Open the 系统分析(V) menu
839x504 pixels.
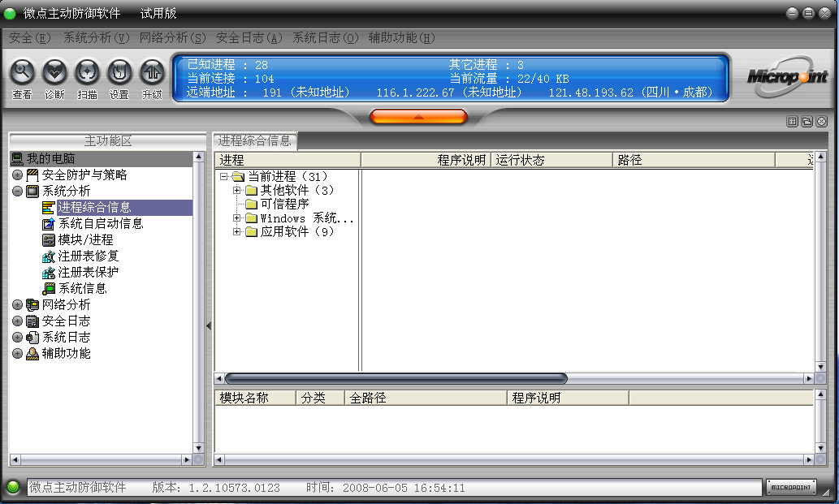[x=97, y=38]
